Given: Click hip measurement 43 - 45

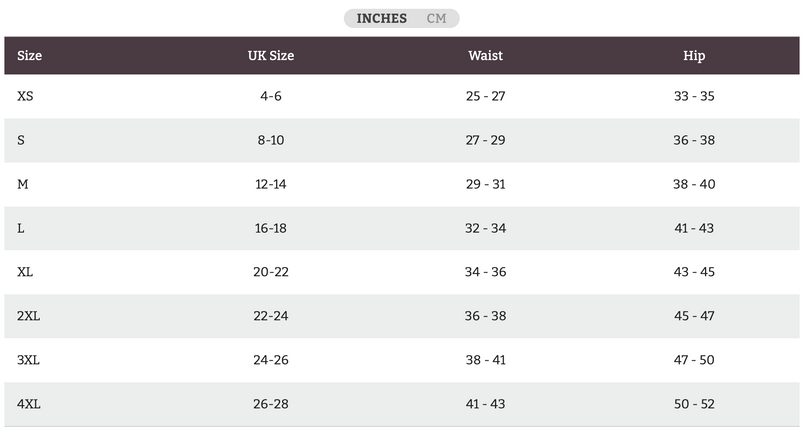Looking at the screenshot, I should coord(694,272).
